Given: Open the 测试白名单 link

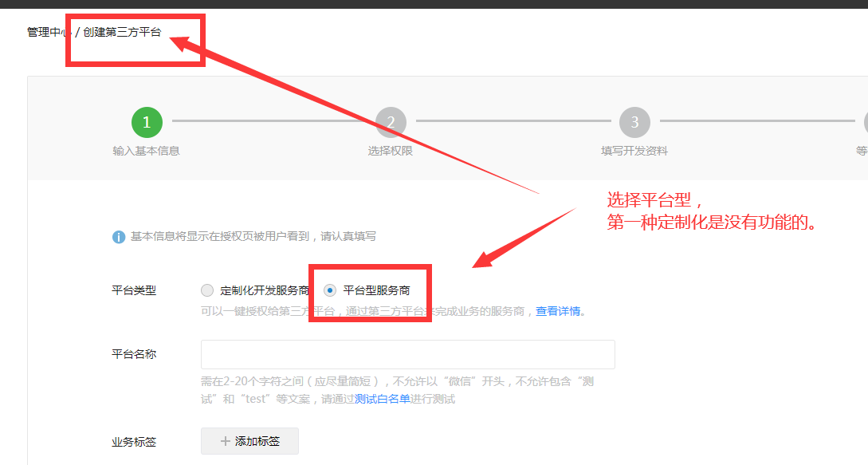Looking at the screenshot, I should coord(382,399).
